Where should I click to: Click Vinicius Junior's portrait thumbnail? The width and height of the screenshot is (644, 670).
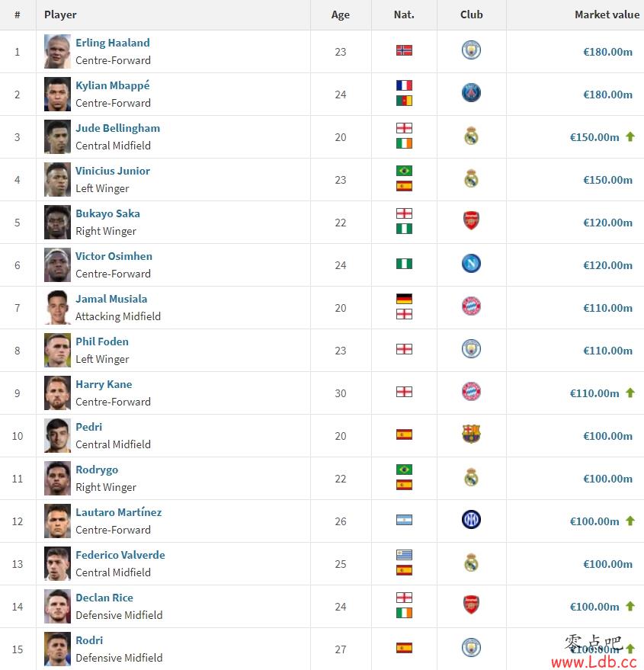click(57, 179)
